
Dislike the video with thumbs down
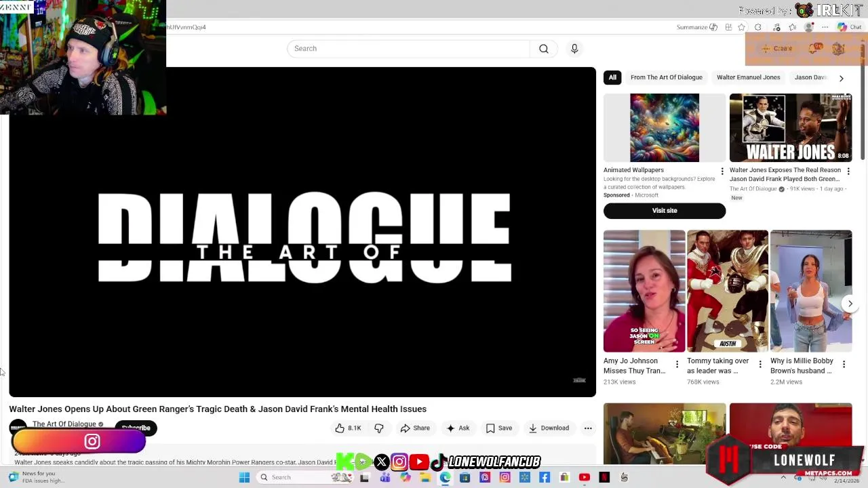(379, 428)
